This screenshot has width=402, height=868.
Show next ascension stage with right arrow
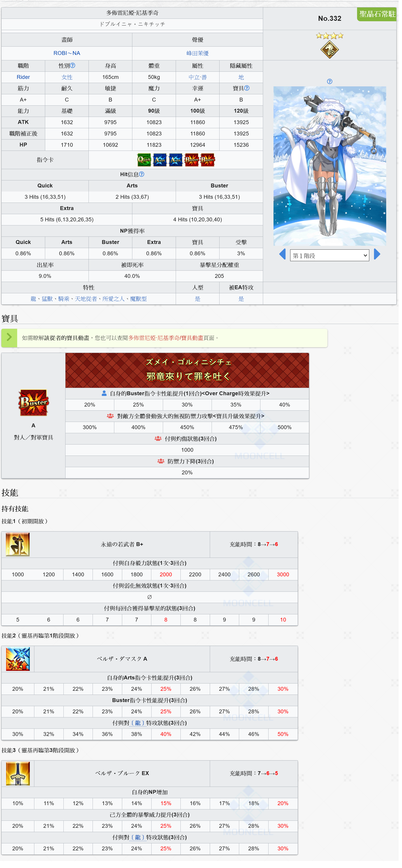pyautogui.click(x=380, y=256)
